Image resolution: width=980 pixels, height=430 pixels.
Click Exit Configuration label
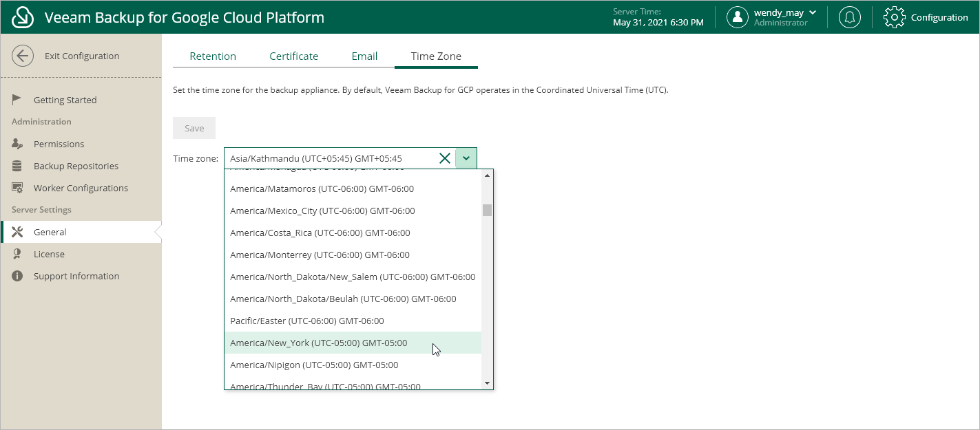click(82, 56)
